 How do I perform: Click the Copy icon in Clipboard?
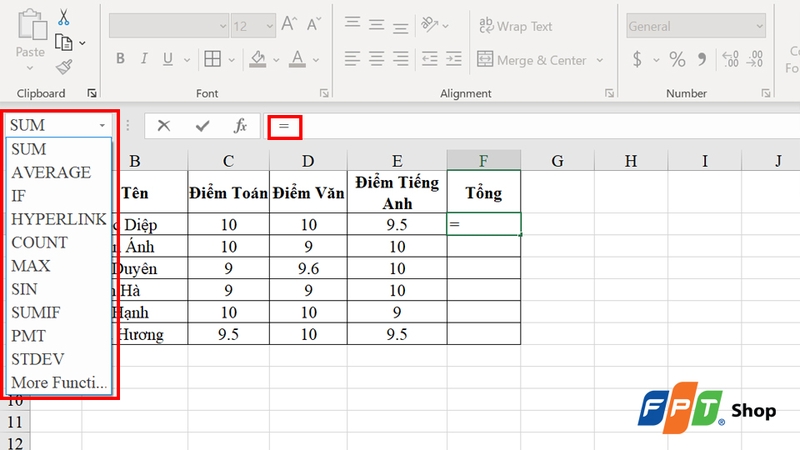(64, 42)
